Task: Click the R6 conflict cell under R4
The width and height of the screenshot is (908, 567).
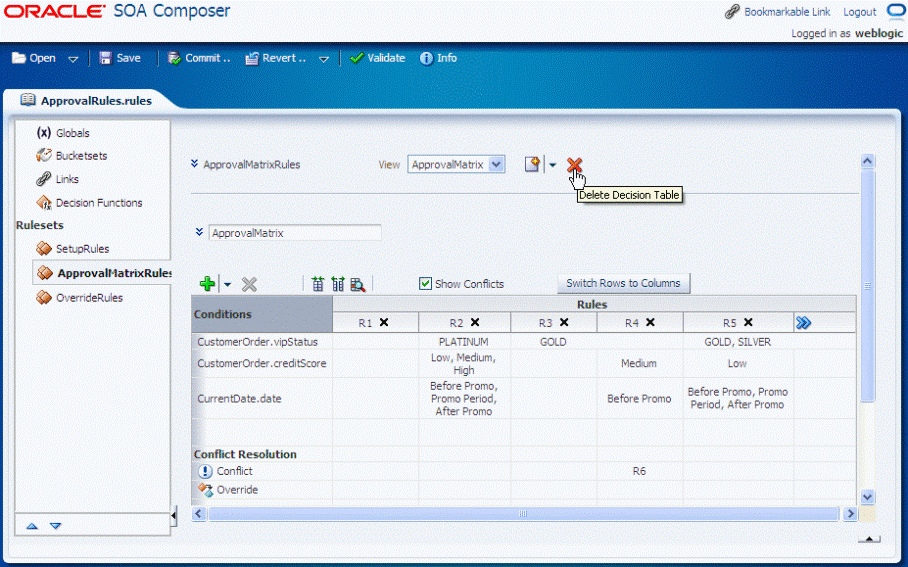Action: tap(639, 471)
